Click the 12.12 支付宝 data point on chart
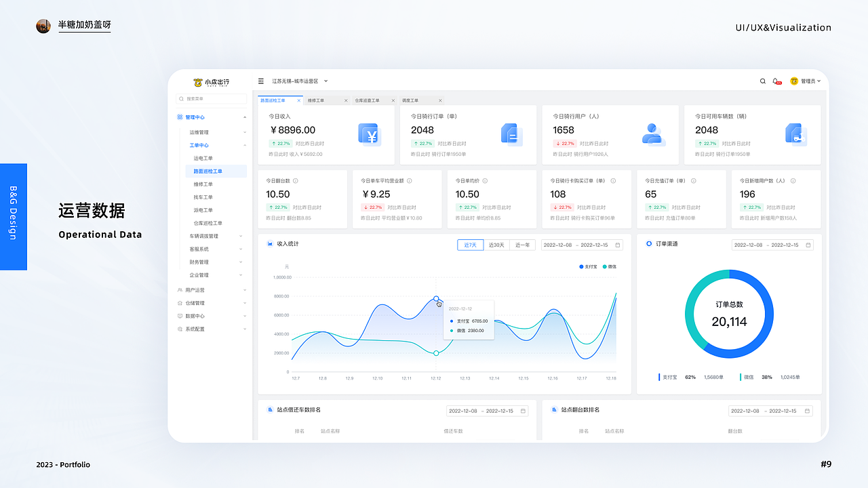868x488 pixels. (x=436, y=298)
